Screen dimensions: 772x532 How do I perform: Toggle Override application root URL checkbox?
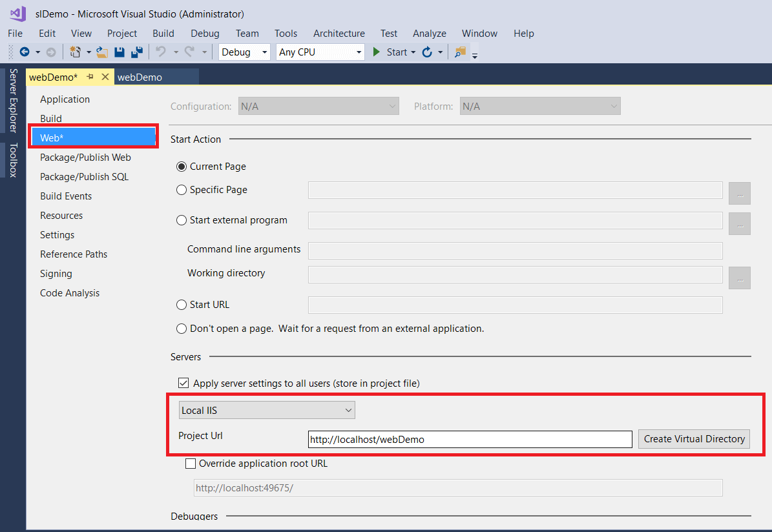coord(191,463)
